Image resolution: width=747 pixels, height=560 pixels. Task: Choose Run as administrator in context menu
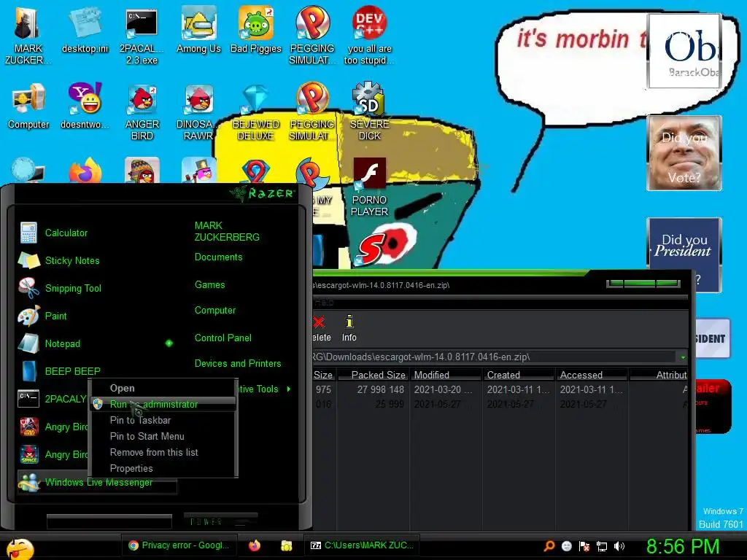163,404
